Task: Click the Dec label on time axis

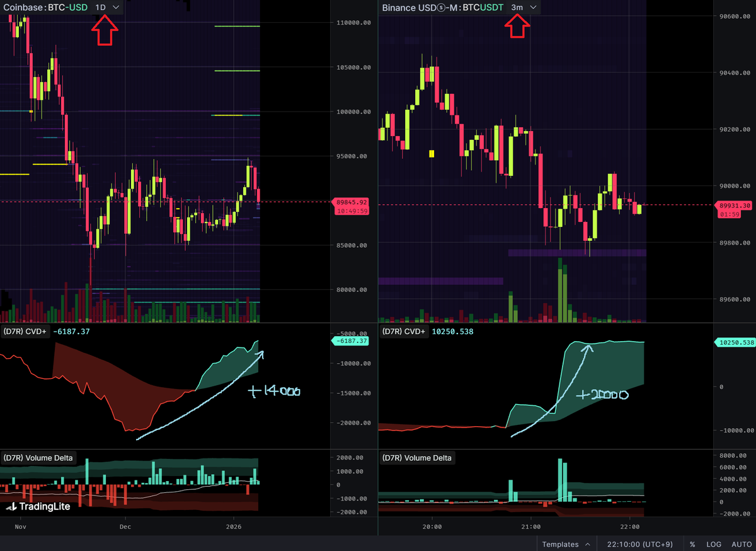Action: tap(125, 526)
